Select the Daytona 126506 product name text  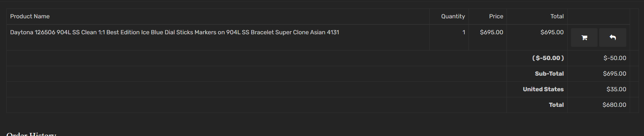[x=174, y=32]
